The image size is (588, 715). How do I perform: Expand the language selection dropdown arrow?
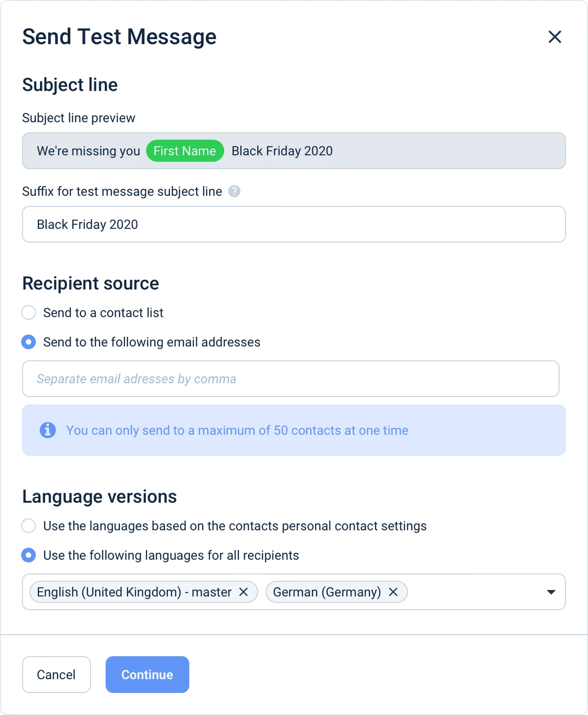point(551,592)
